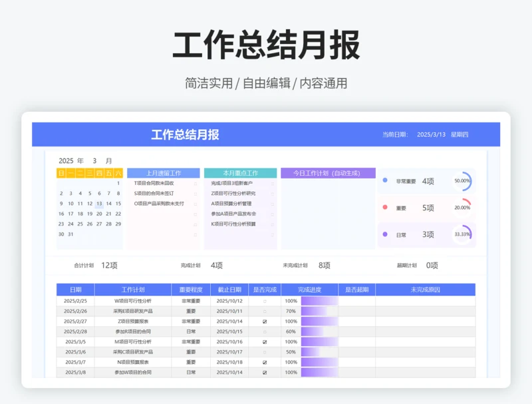Select the current date 2025/3/13 in banner
Image resolution: width=532 pixels, height=404 pixels.
[431, 134]
